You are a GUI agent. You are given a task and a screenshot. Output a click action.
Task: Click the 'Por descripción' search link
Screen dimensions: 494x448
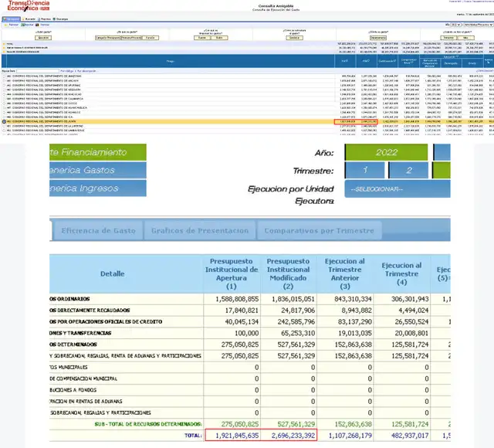(x=86, y=71)
